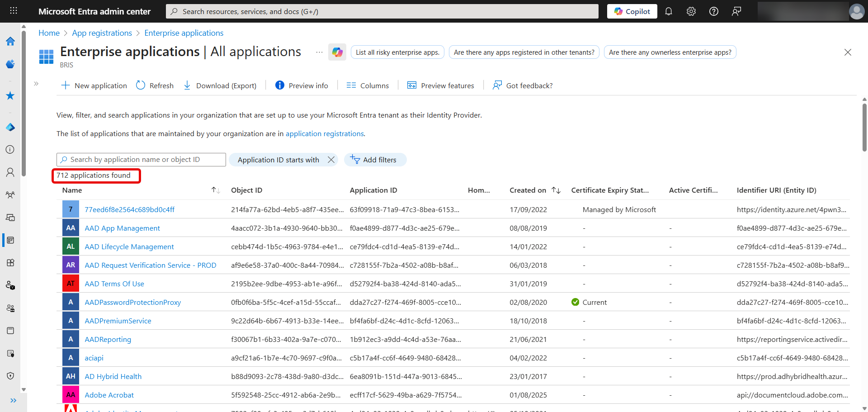Click the search applications input field
The height and width of the screenshot is (412, 868).
click(141, 159)
